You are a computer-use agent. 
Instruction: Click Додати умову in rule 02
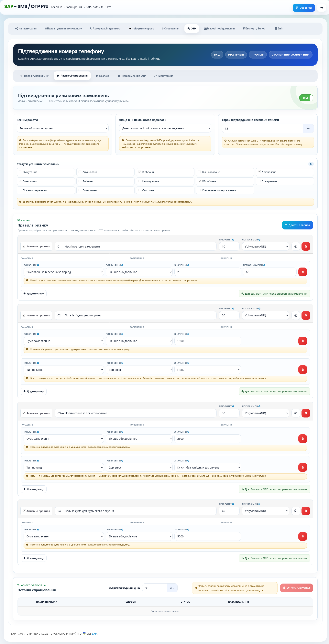point(34,391)
